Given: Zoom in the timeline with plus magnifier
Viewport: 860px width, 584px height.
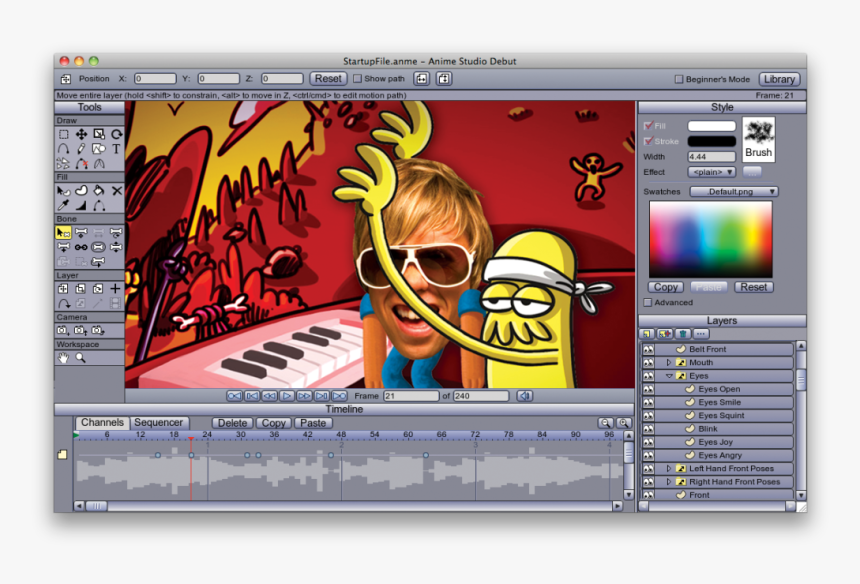Looking at the screenshot, I should pos(623,423).
